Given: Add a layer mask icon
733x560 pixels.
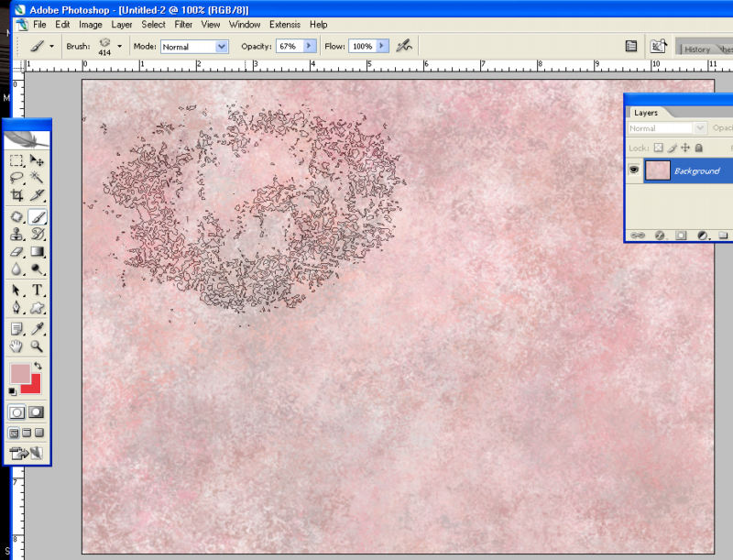Looking at the screenshot, I should pyautogui.click(x=681, y=236).
